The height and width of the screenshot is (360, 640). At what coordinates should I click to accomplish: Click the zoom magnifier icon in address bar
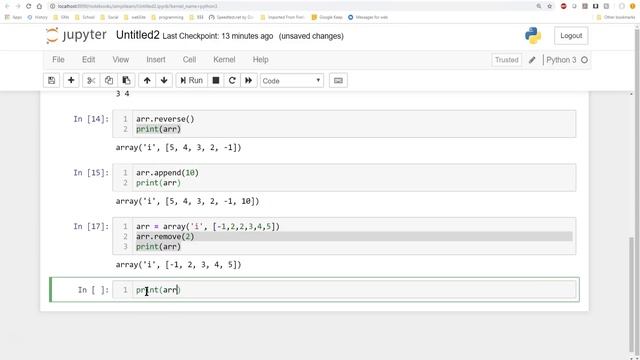pos(539,6)
